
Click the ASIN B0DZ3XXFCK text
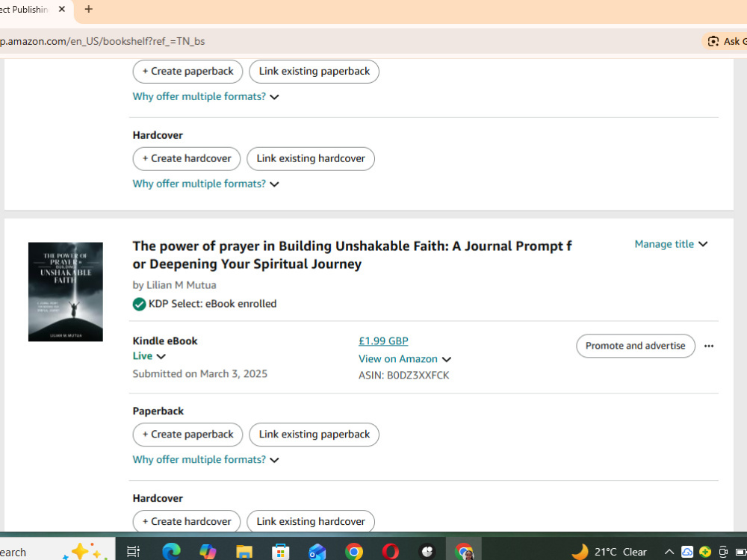click(x=404, y=376)
